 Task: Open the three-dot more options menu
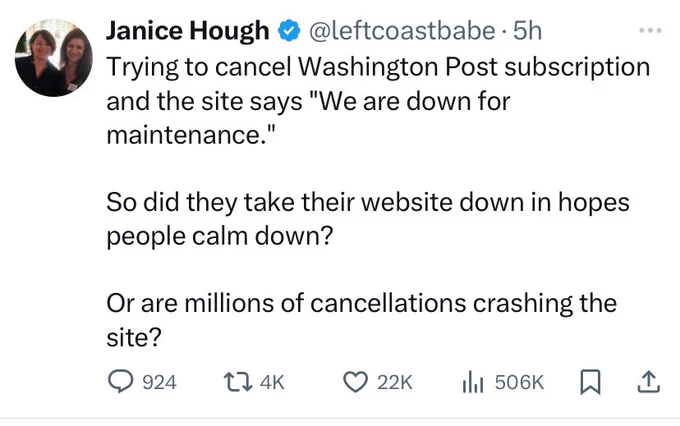(650, 30)
